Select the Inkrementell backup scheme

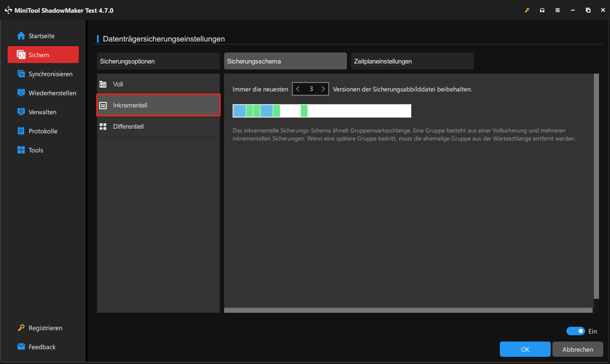pos(158,105)
